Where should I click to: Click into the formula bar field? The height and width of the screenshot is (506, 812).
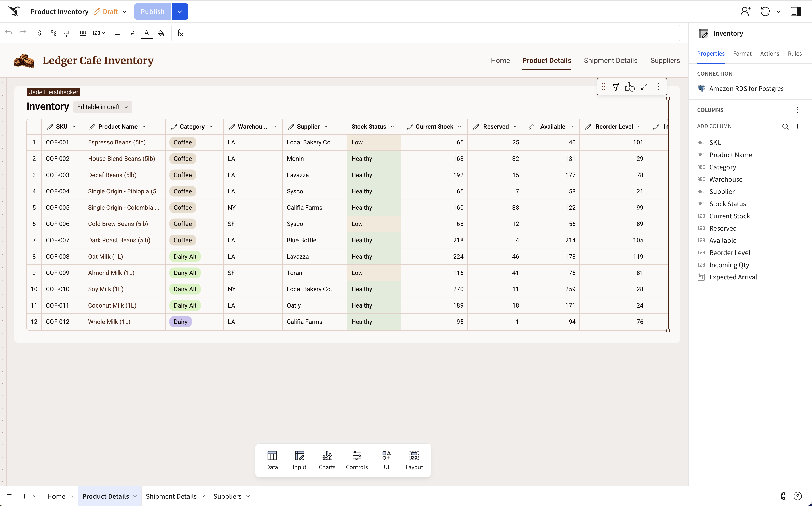[x=431, y=33]
